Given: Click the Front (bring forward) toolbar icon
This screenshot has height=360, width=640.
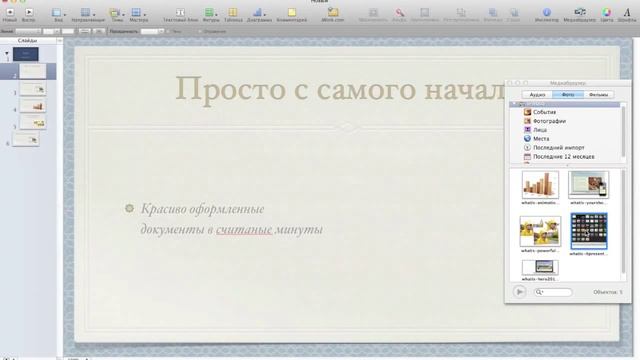Looking at the screenshot, I should click(493, 13).
